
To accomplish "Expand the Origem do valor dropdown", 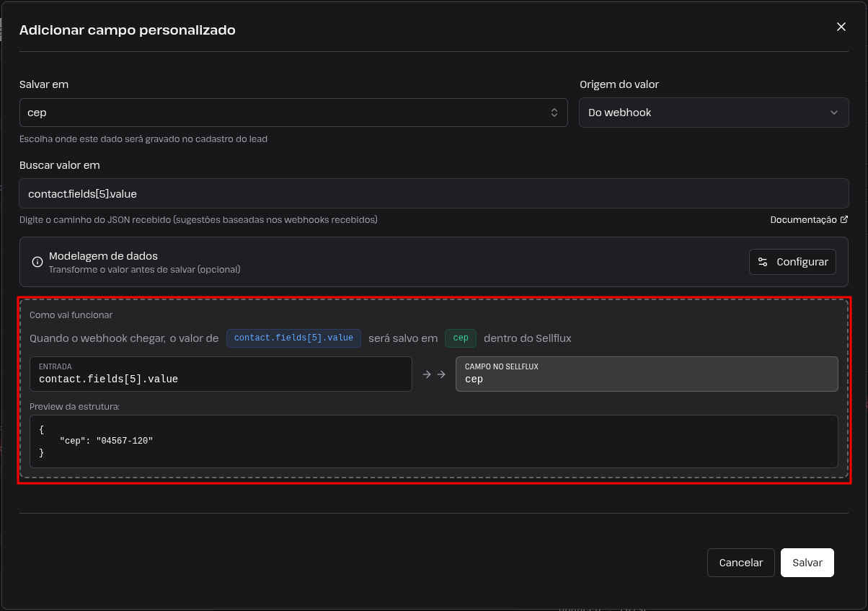I will point(714,113).
